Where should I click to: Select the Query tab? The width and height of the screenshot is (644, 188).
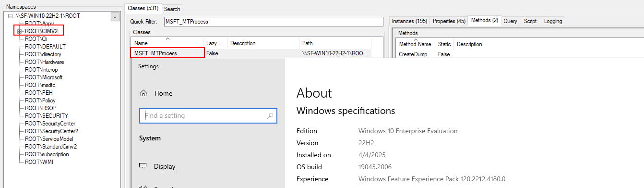[510, 21]
